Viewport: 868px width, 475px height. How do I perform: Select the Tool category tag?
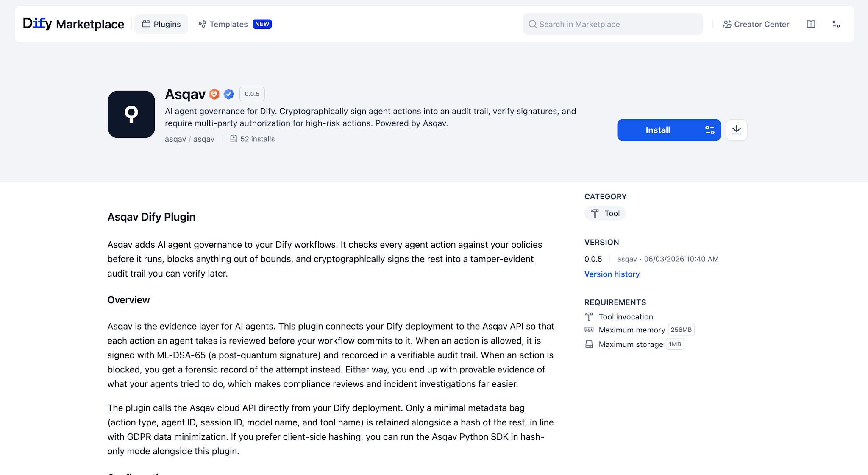click(x=605, y=213)
